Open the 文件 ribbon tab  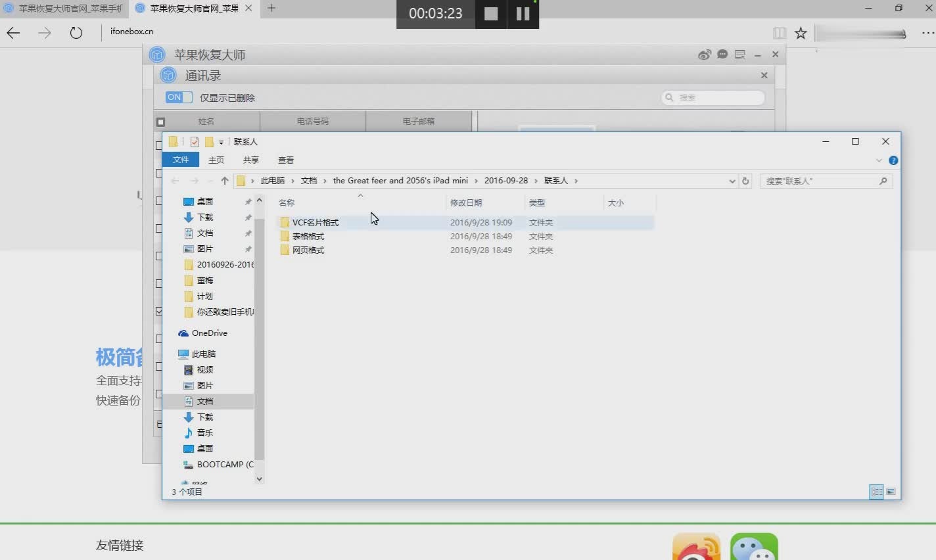181,160
